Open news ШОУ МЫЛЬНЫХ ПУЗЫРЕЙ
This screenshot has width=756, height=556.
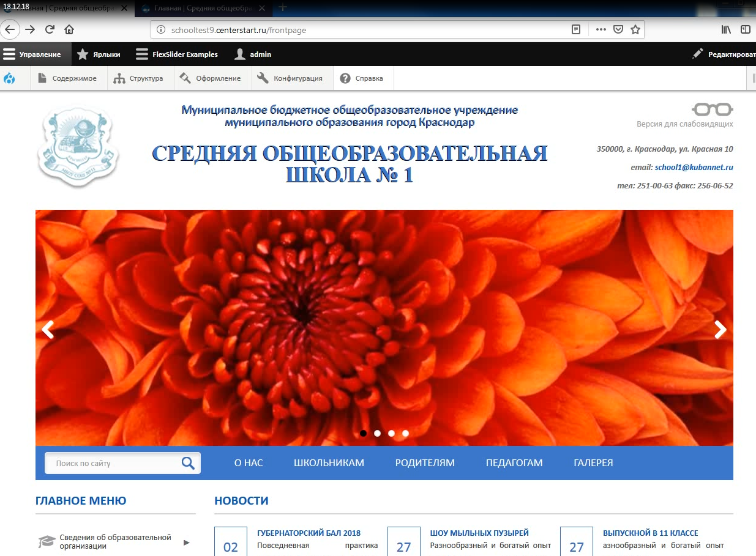pyautogui.click(x=479, y=533)
